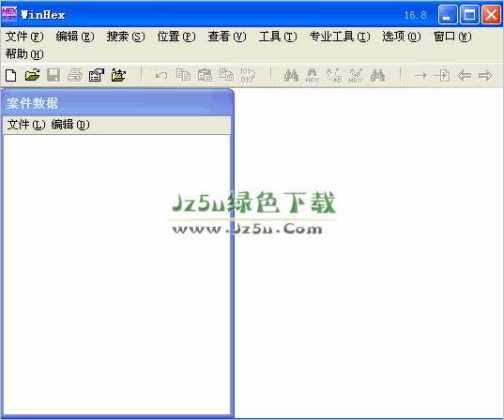The height and width of the screenshot is (420, 504).
Task: Click the Go To Offset arrow icon
Action: tap(420, 76)
